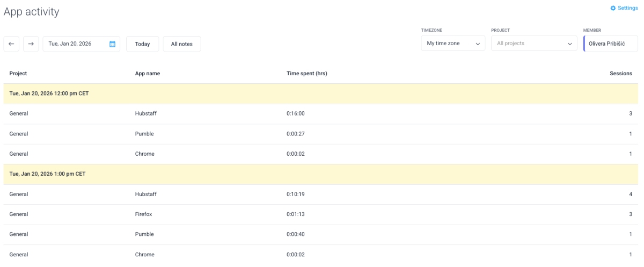644x267 pixels.
Task: Click the App name column header
Action: (x=148, y=74)
